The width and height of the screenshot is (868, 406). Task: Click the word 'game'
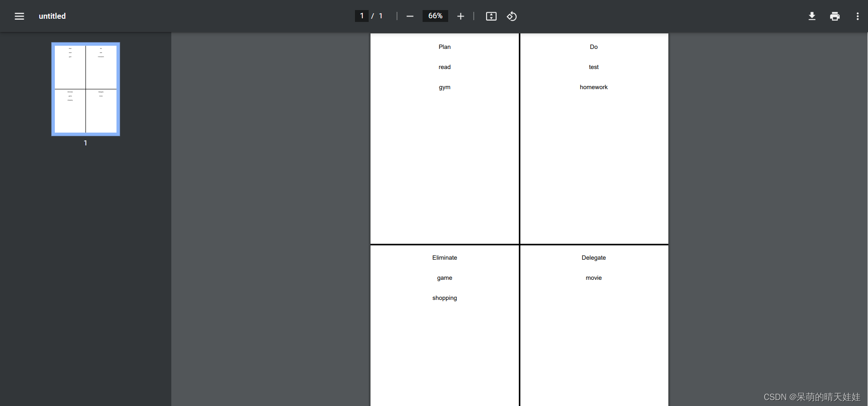point(445,278)
